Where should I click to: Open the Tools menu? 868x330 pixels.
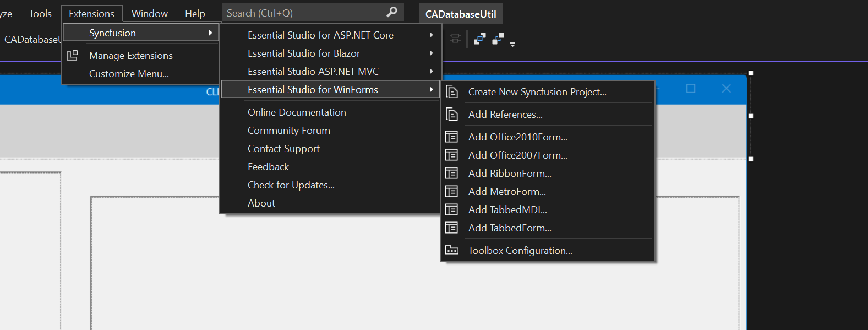(x=40, y=14)
